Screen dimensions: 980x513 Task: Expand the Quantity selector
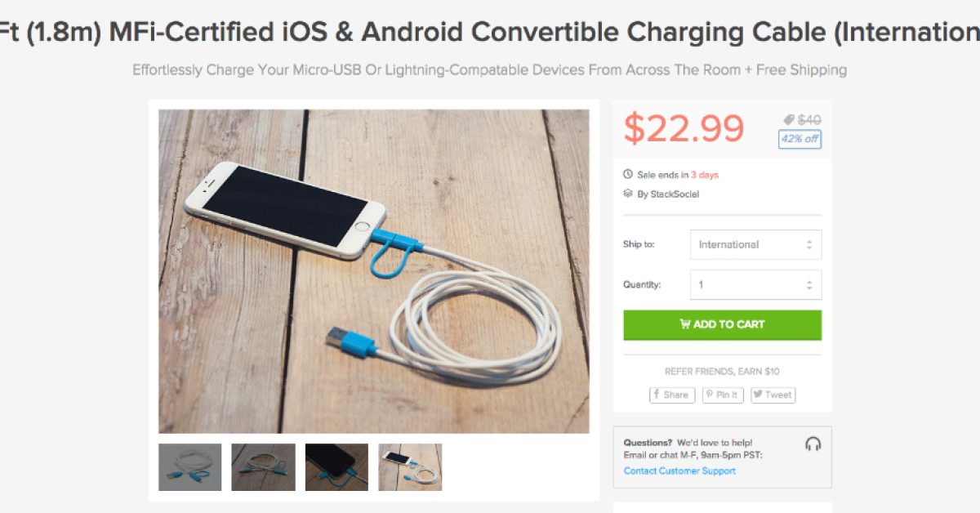click(755, 285)
